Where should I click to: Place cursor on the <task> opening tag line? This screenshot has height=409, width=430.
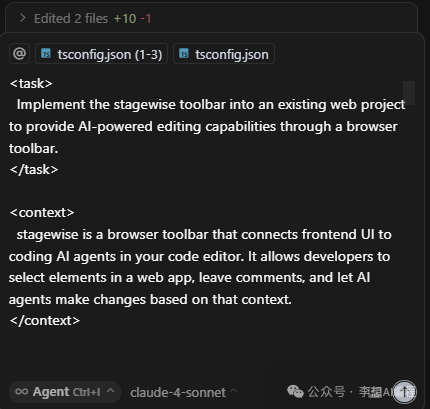[31, 83]
